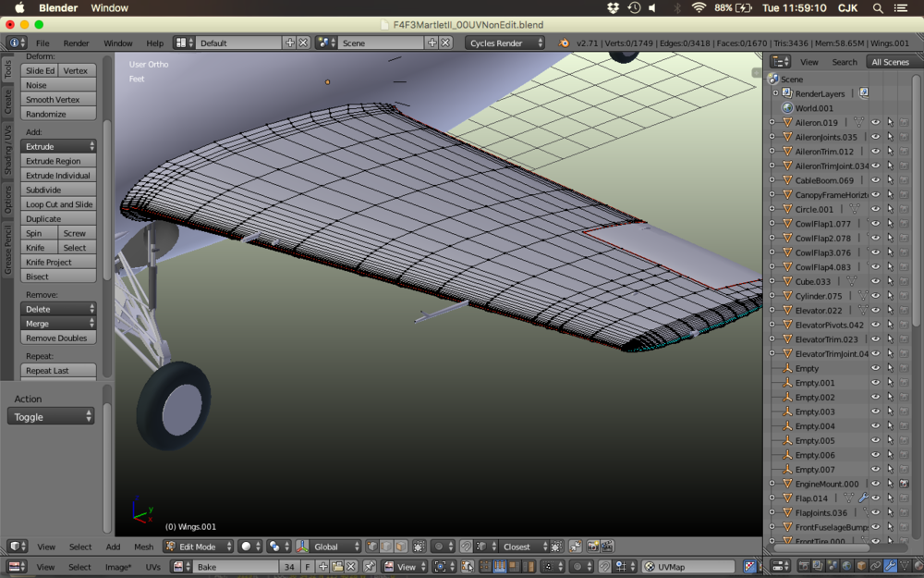
Task: Hide Aileron.019 using its eye icon
Action: 875,123
